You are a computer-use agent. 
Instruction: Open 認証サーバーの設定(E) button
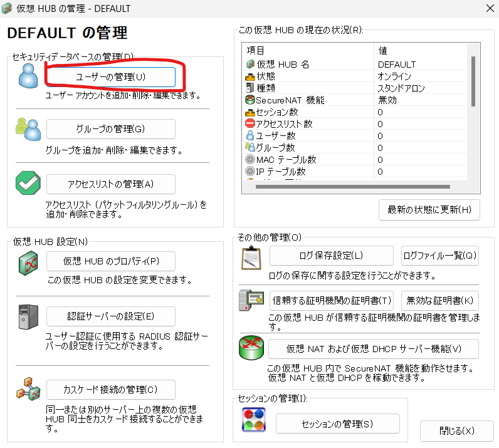tap(111, 316)
